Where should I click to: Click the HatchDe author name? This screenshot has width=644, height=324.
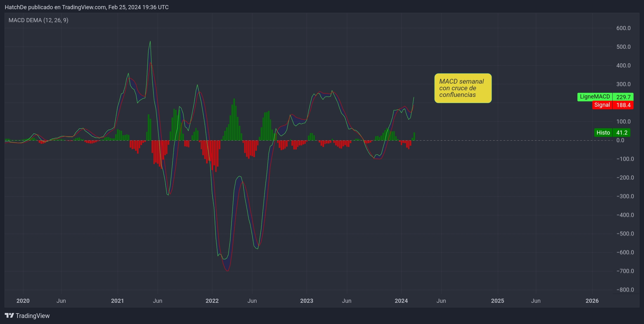click(x=16, y=7)
